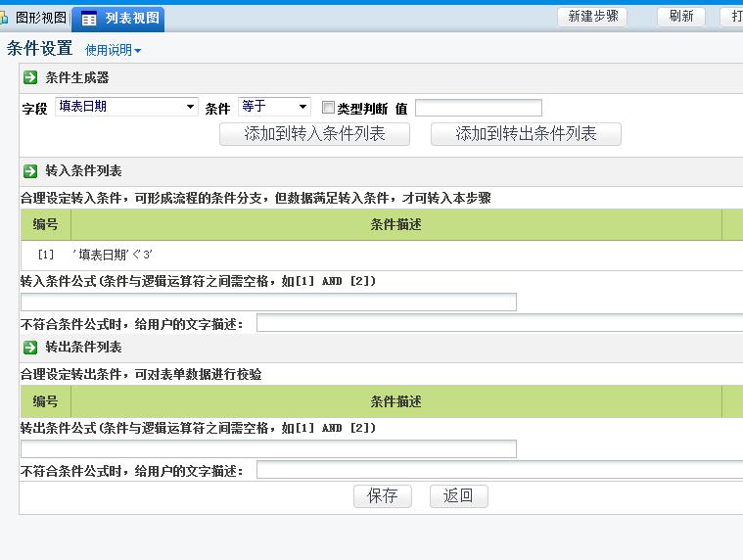Open the 字段 dropdown showing 填表日期
The height and width of the screenshot is (560, 743).
[126, 107]
